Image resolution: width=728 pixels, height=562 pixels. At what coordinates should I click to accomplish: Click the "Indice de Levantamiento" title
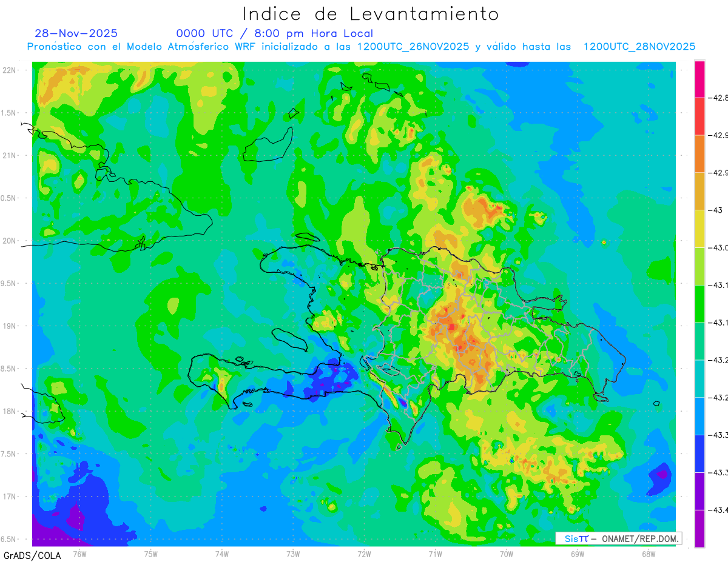click(371, 14)
